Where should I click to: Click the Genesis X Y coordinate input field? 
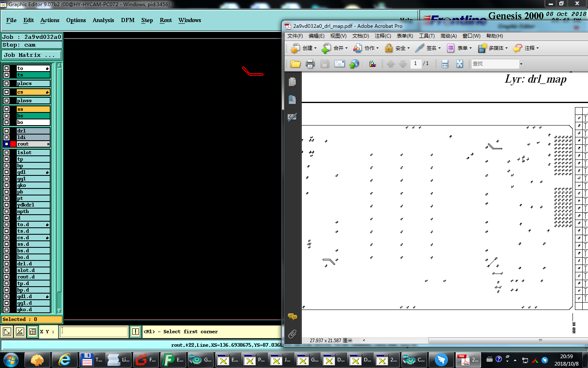pyautogui.click(x=94, y=332)
